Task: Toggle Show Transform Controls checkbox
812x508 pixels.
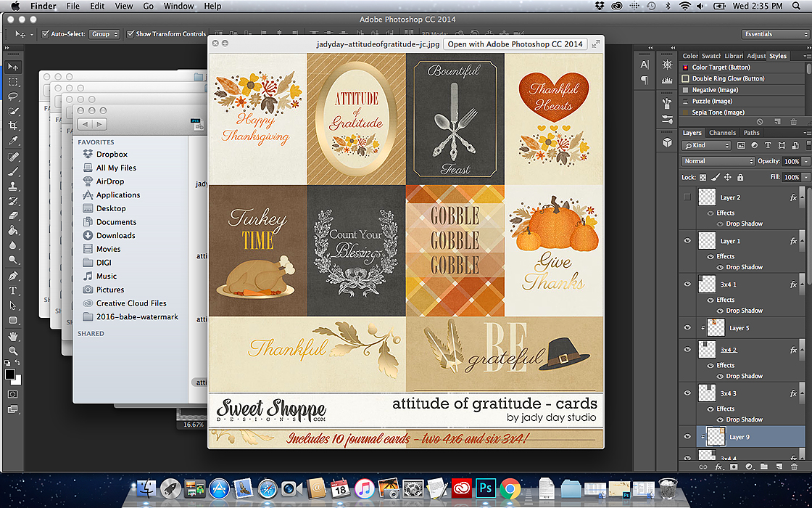Action: (x=130, y=34)
